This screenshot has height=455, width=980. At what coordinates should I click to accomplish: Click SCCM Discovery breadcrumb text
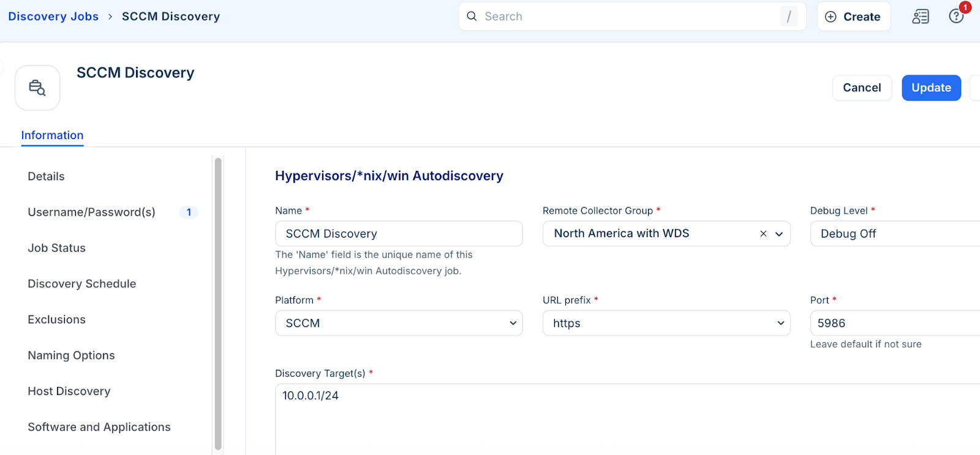(171, 17)
